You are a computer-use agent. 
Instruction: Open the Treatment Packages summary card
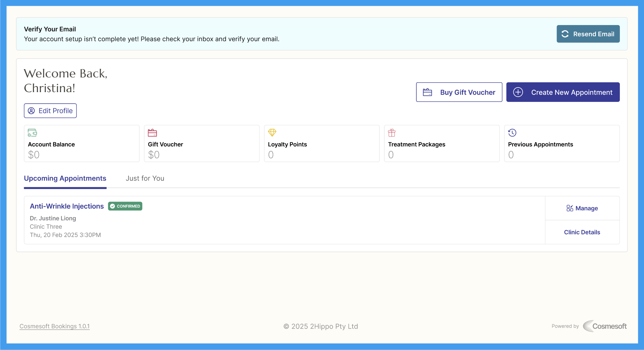click(x=442, y=143)
